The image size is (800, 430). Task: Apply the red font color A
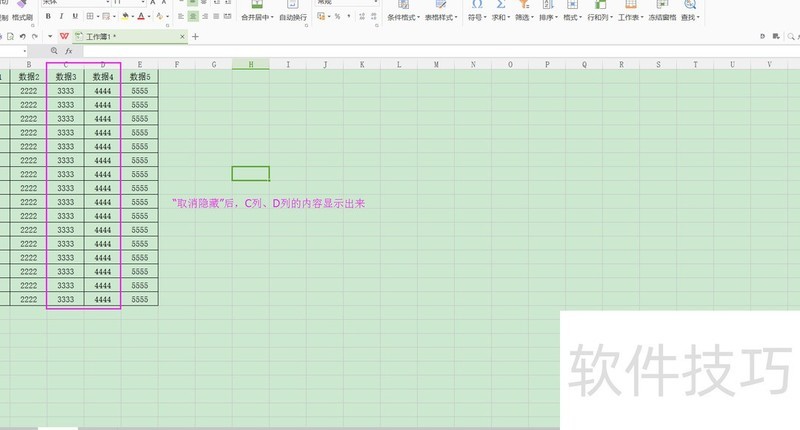pos(141,16)
